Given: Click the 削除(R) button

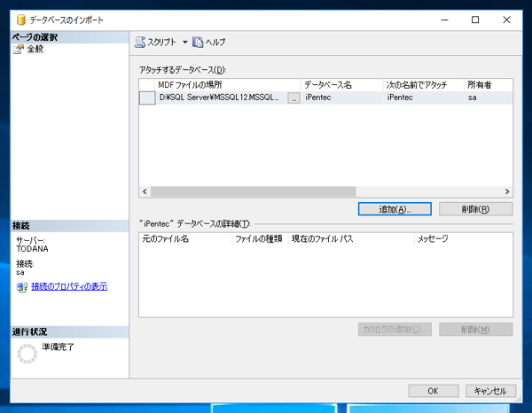Looking at the screenshot, I should (475, 209).
